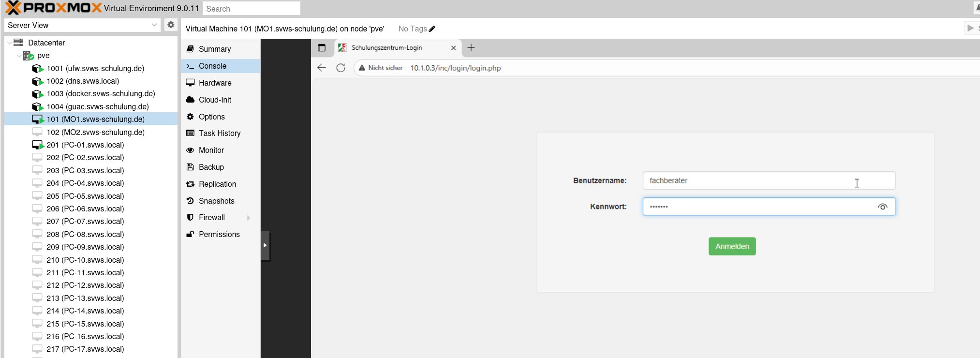Open the Backup menu item

coord(220,167)
